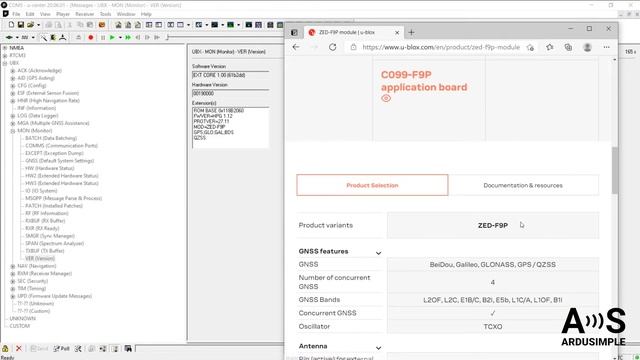Open the View menu

point(45,14)
